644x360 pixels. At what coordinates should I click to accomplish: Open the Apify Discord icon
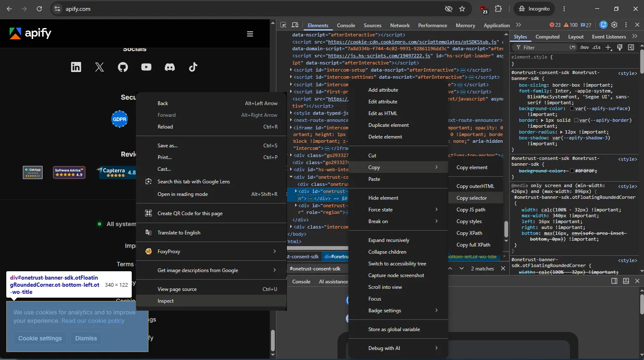[x=170, y=67]
